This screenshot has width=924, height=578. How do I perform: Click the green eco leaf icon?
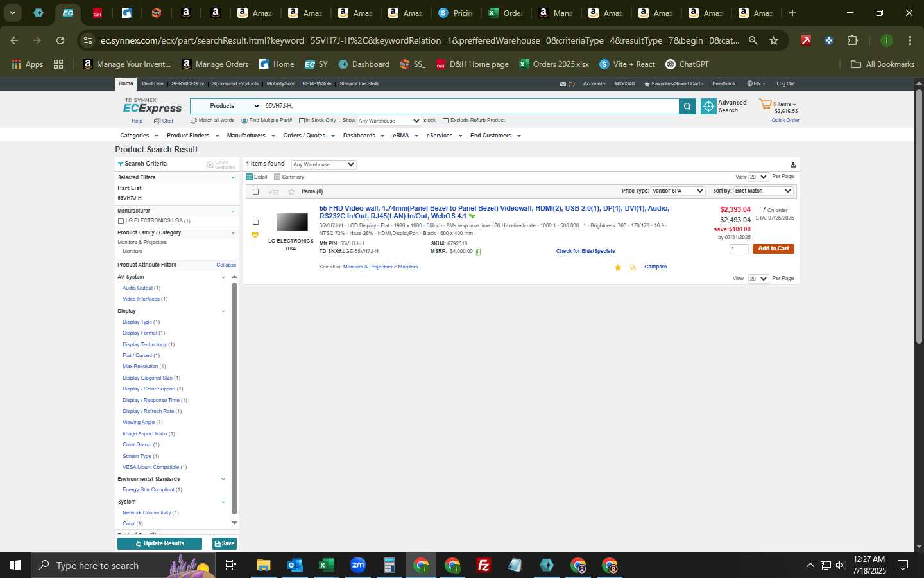click(x=472, y=216)
